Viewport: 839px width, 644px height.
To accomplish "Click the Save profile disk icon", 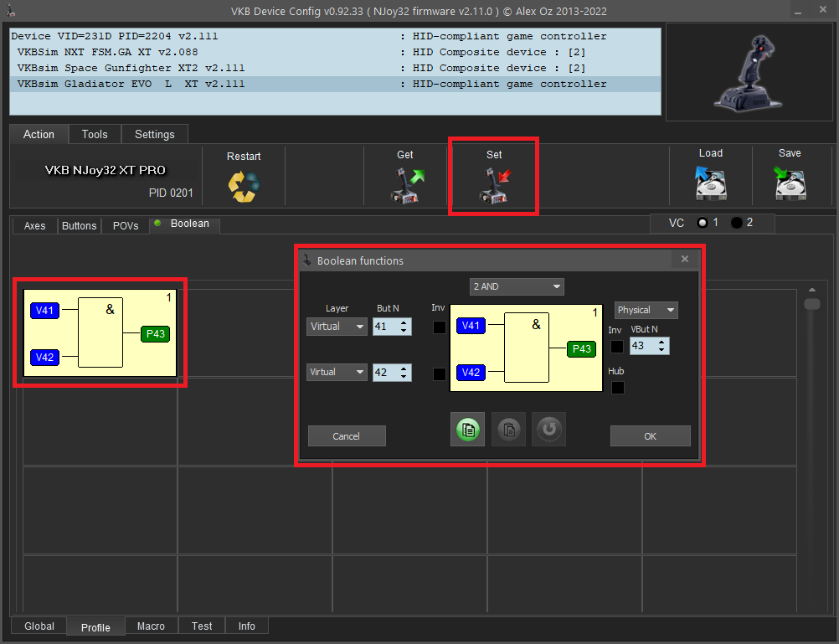I will point(790,183).
